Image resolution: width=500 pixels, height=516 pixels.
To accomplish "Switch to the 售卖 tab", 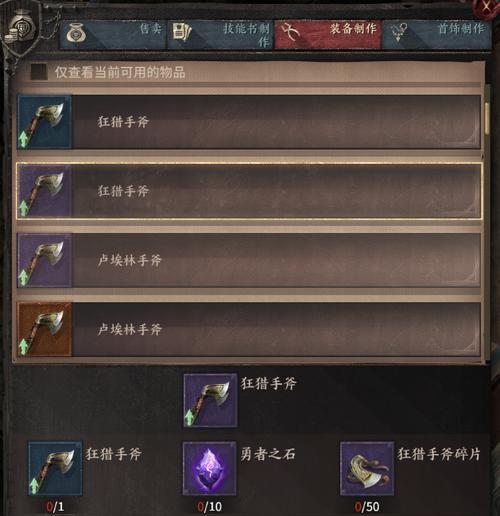I will [113, 35].
